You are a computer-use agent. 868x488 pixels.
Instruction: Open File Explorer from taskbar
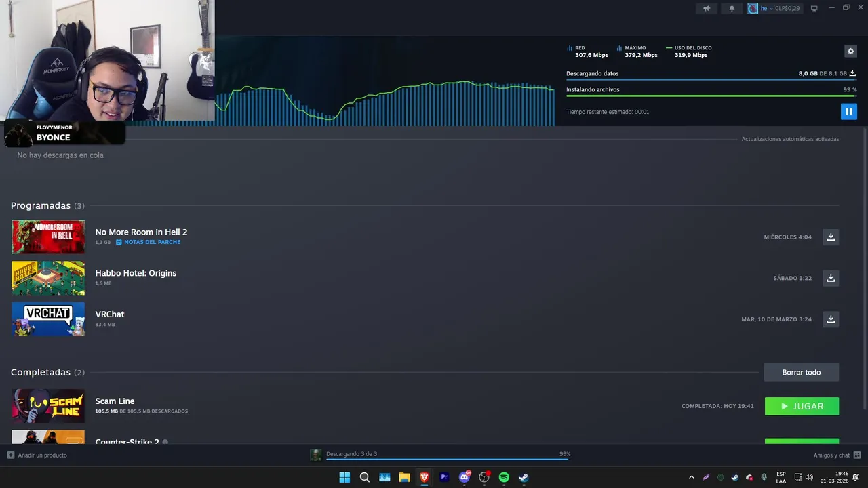[404, 477]
